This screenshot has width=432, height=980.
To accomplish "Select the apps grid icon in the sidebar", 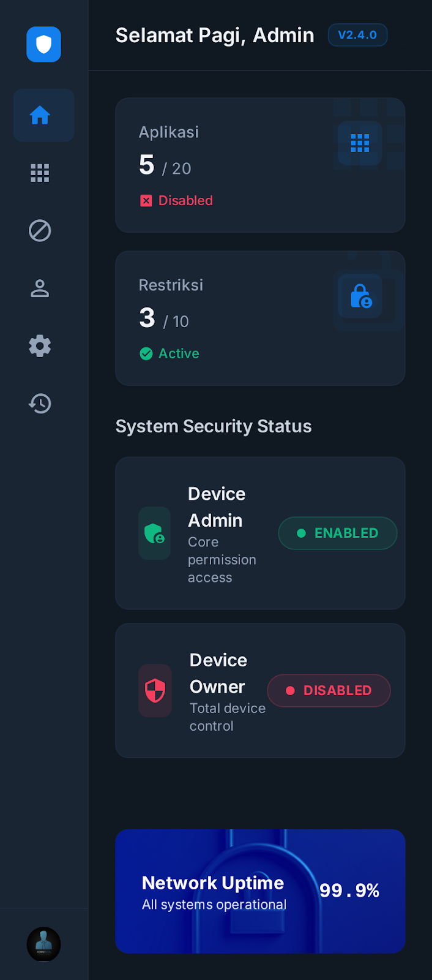I will coord(40,173).
